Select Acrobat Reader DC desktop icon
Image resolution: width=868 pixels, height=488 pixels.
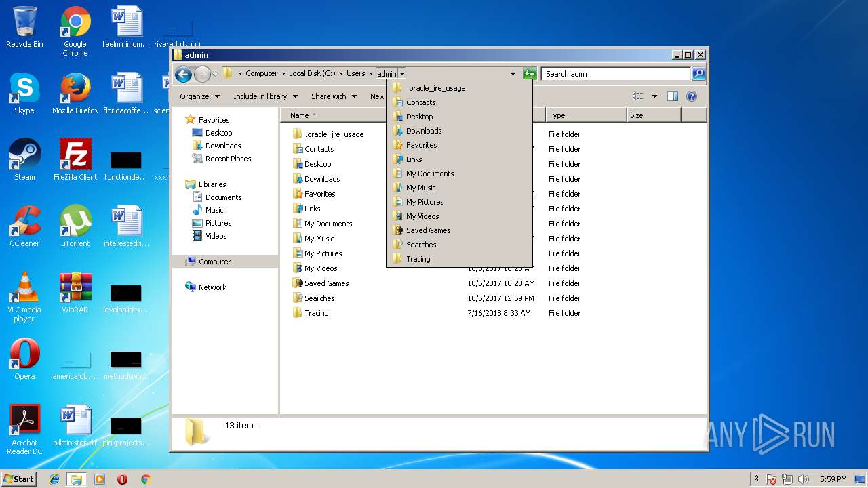[24, 430]
